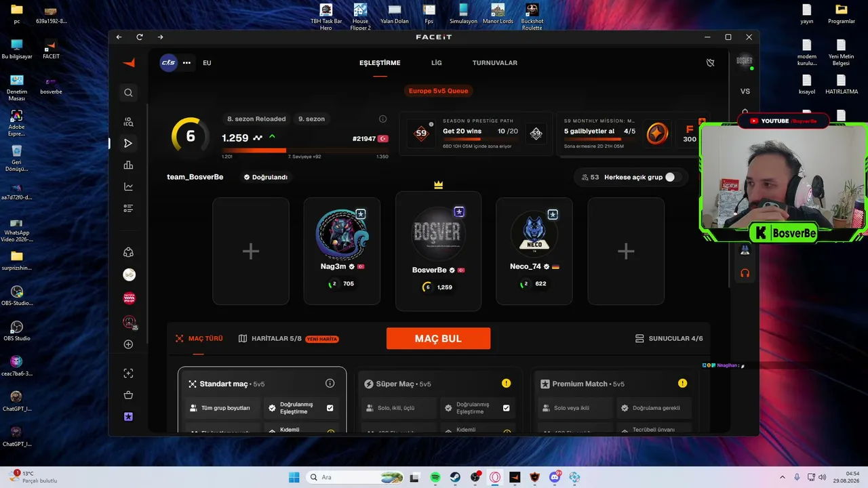Screen dimensions: 868x488
Task: Click the star badge on Nag3m's card
Action: (x=361, y=214)
